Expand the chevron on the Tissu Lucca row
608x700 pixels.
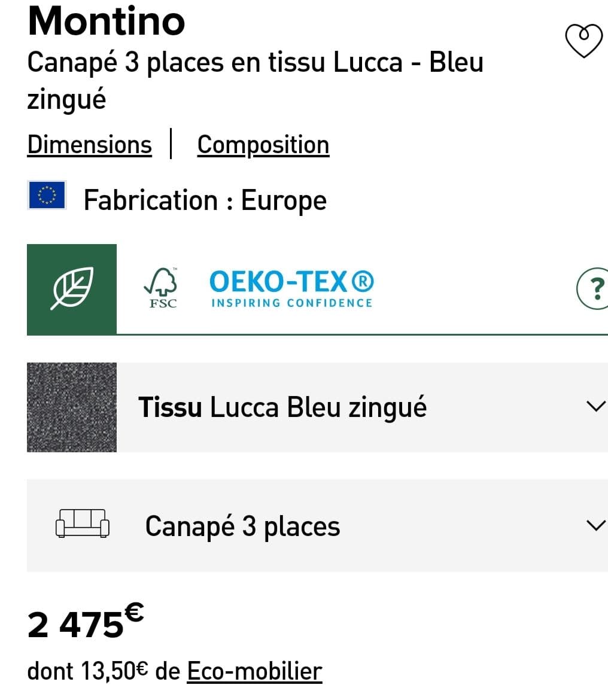click(x=595, y=407)
